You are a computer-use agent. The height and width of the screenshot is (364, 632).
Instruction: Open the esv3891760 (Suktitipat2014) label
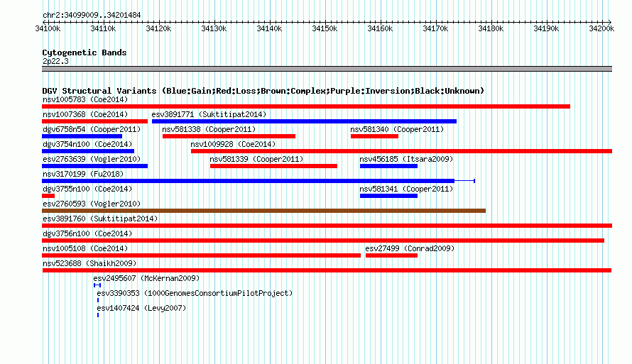[x=100, y=219]
